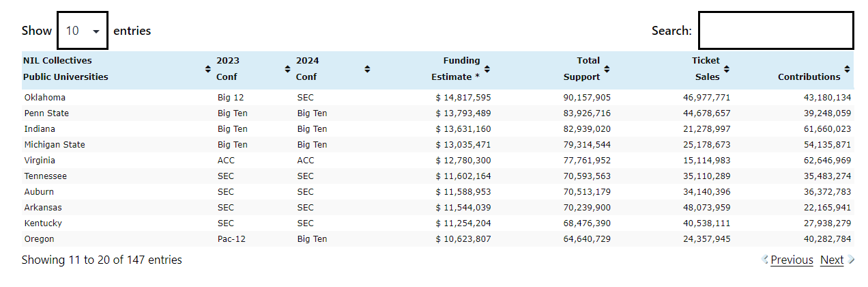868x287 pixels.
Task: Click the Search input field
Action: tap(776, 31)
